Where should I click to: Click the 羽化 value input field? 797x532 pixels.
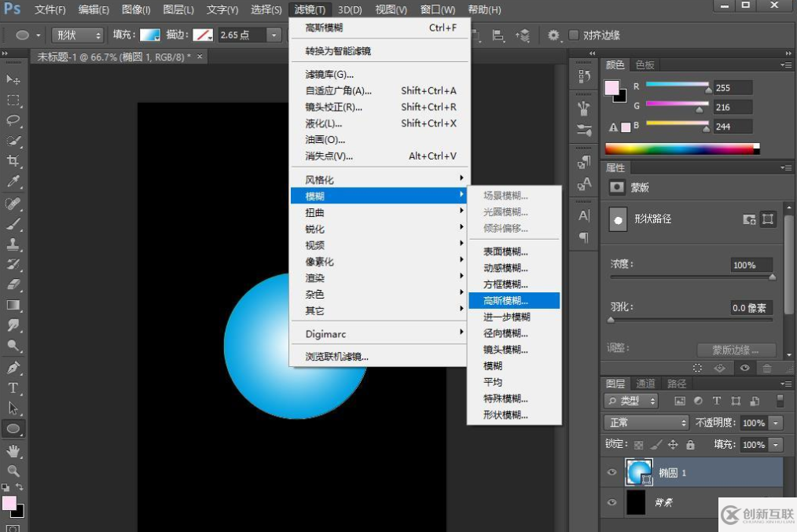click(x=750, y=308)
